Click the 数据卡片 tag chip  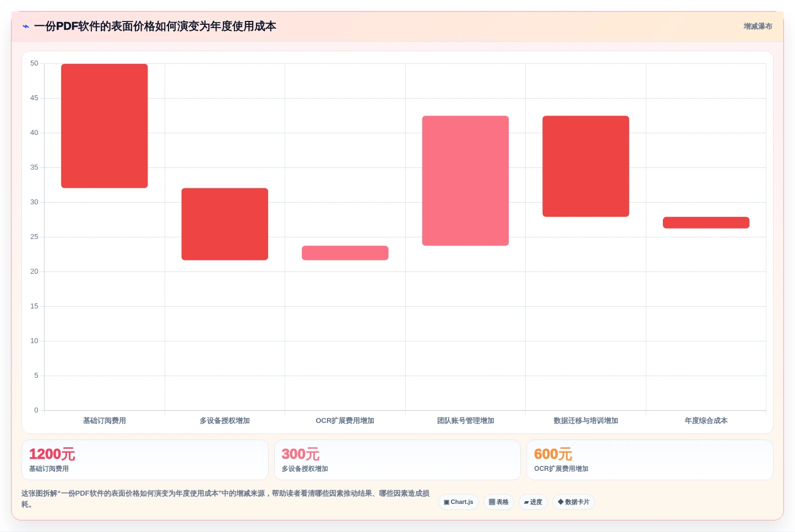coord(574,502)
